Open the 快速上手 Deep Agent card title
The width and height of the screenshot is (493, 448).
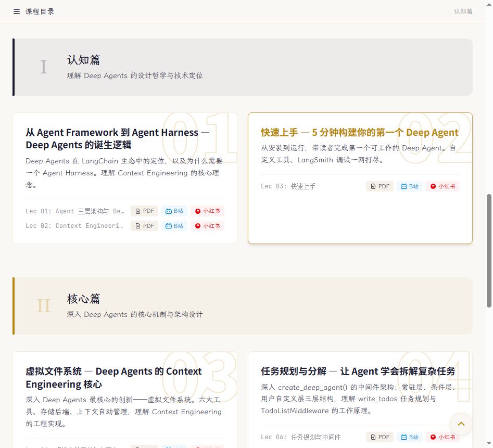(x=360, y=133)
